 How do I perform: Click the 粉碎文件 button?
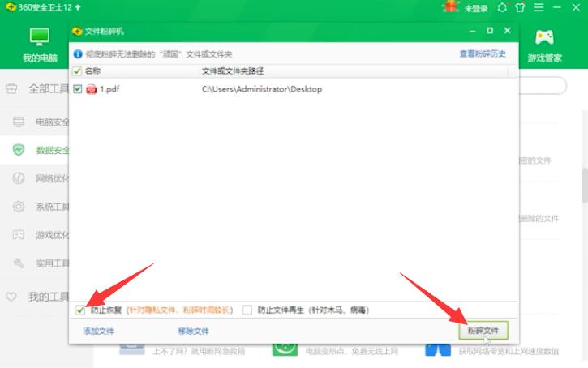click(483, 331)
